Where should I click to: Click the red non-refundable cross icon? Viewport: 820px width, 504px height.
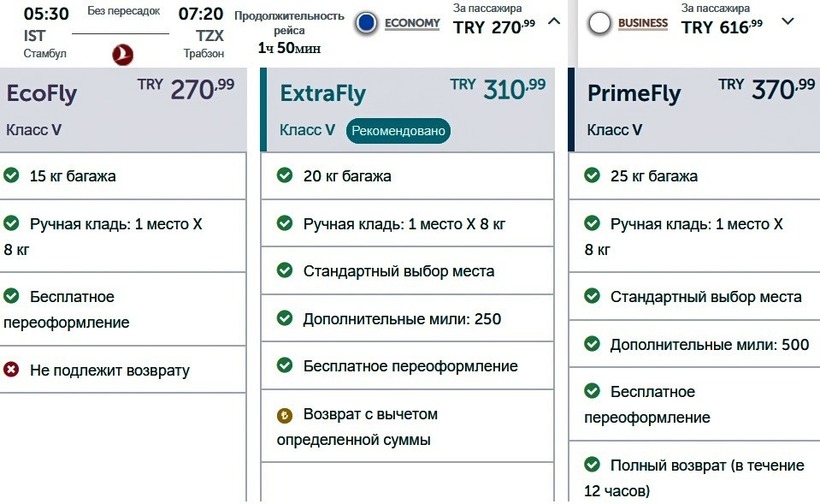tap(12, 370)
